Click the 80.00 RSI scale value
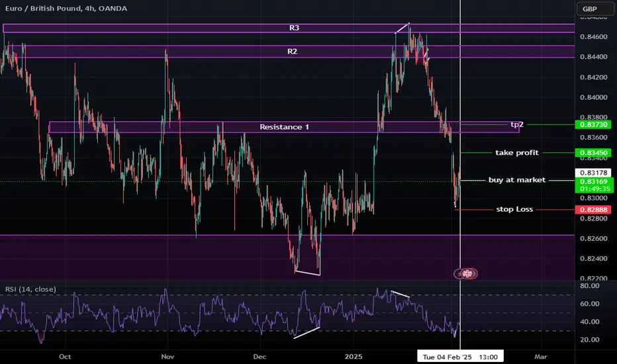The image size is (617, 364). pyautogui.click(x=589, y=286)
